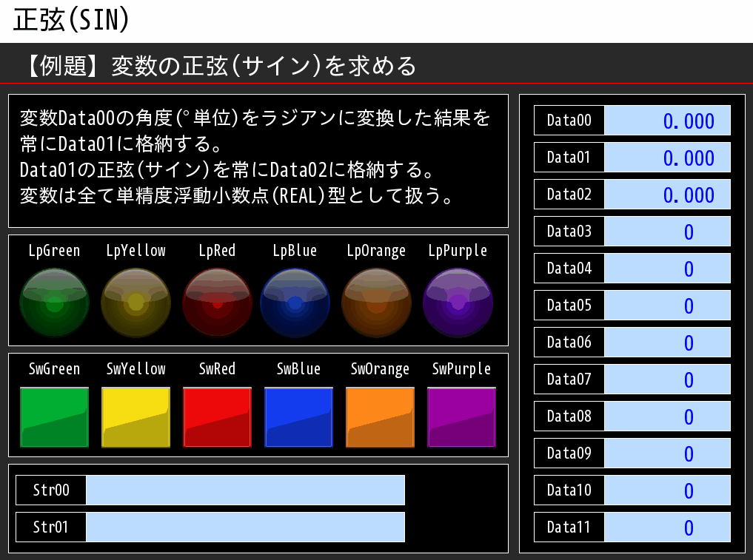Click the orange lamp LpOrange
The height and width of the screenshot is (560, 753).
pos(376,303)
